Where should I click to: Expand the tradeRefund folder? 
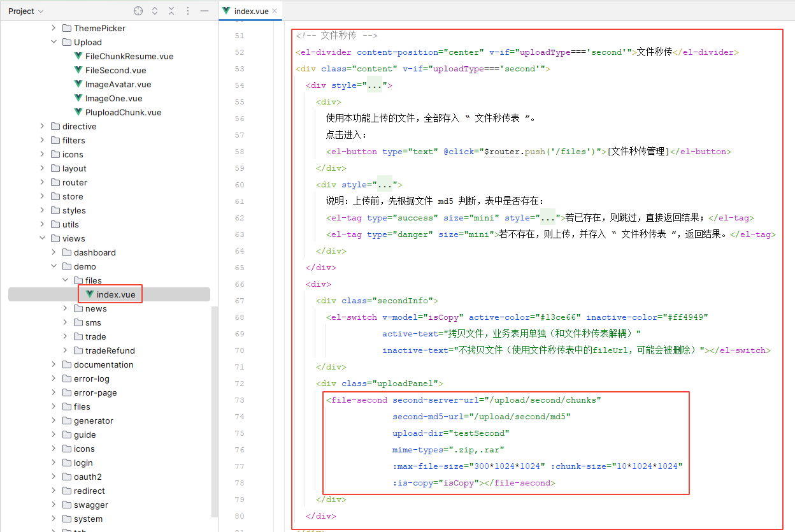[x=66, y=350]
